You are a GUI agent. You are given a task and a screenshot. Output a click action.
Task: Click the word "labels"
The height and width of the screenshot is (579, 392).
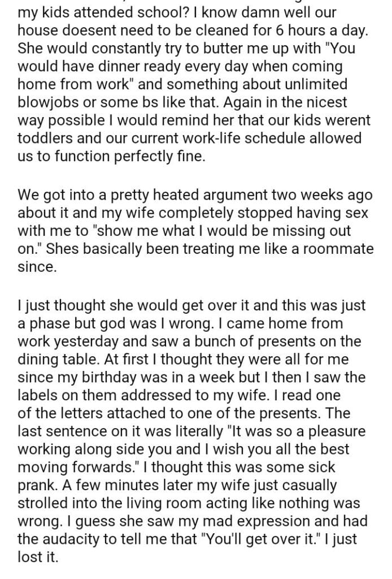[41, 395]
